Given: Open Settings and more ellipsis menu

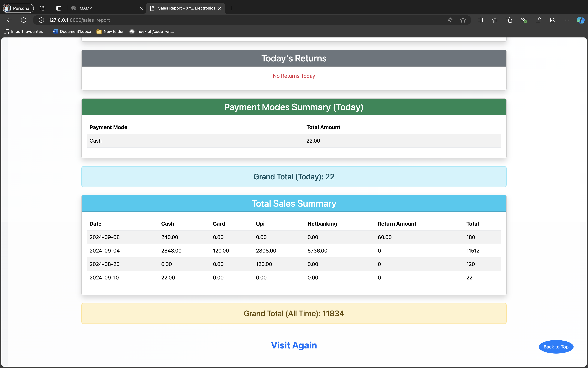Looking at the screenshot, I should point(567,20).
